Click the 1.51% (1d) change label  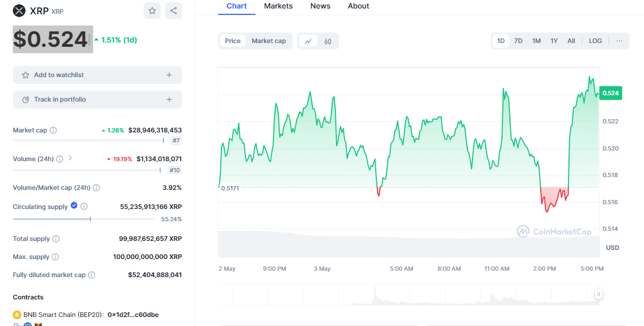click(x=115, y=40)
